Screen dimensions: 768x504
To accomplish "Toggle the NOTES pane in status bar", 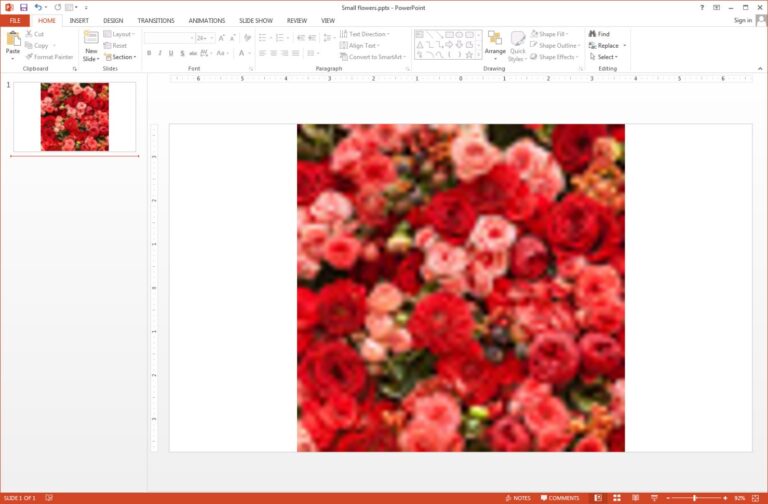I will coord(518,498).
